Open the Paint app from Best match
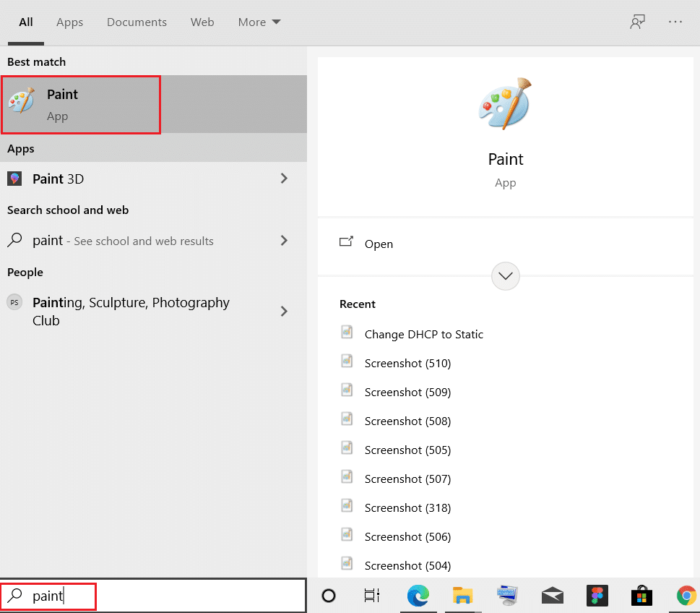 coord(80,104)
